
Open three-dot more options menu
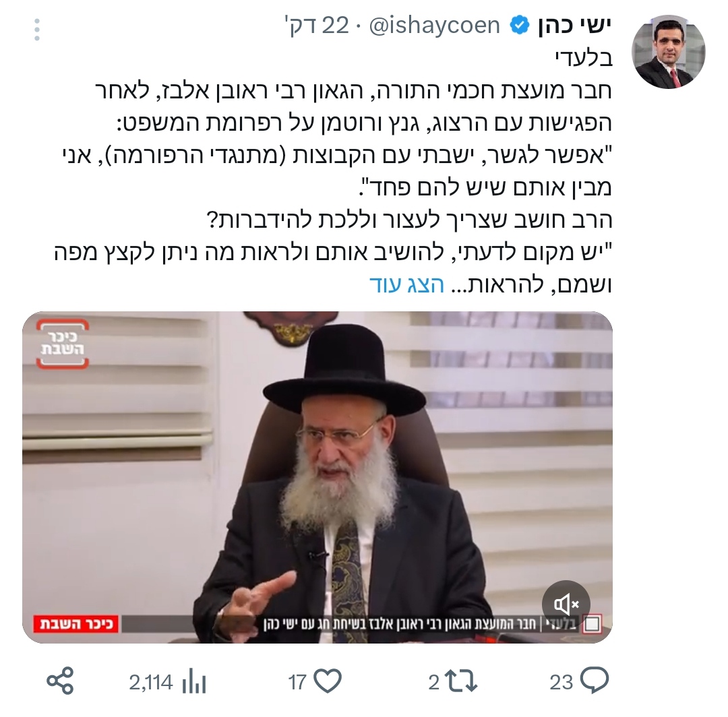[37, 30]
